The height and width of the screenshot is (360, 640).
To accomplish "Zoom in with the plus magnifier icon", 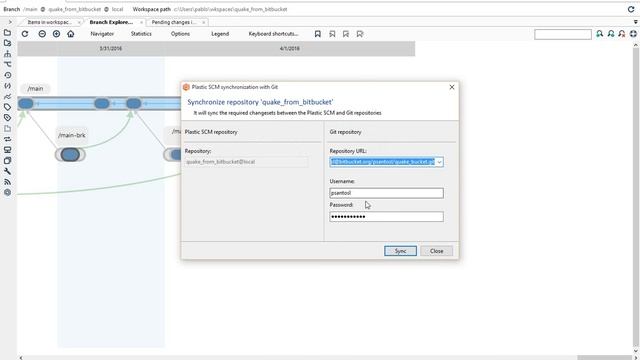I will tap(56, 34).
